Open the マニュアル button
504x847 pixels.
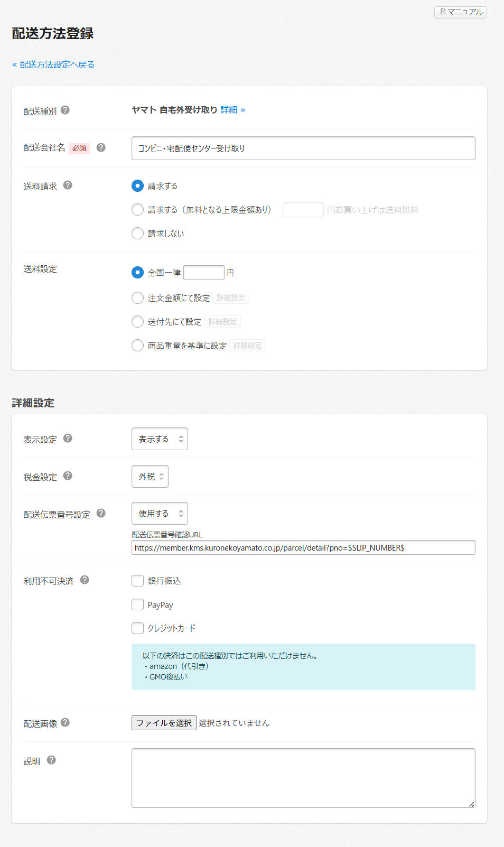point(461,12)
